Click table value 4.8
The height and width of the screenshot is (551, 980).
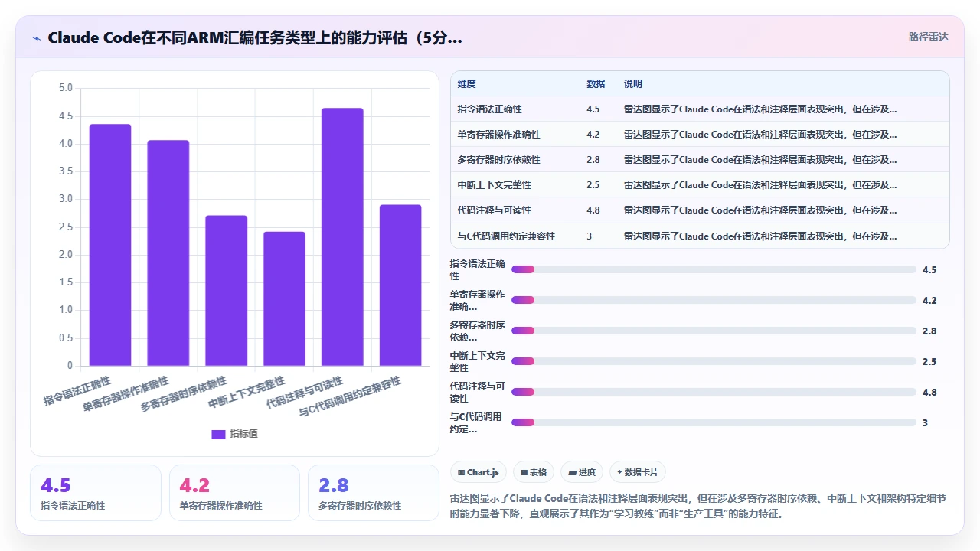[x=593, y=210]
